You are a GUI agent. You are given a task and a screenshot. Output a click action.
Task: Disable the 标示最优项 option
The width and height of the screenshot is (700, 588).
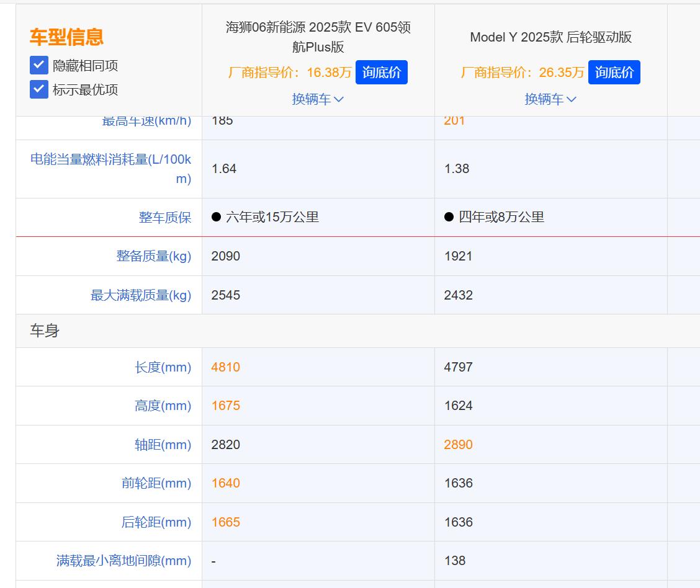[x=38, y=89]
